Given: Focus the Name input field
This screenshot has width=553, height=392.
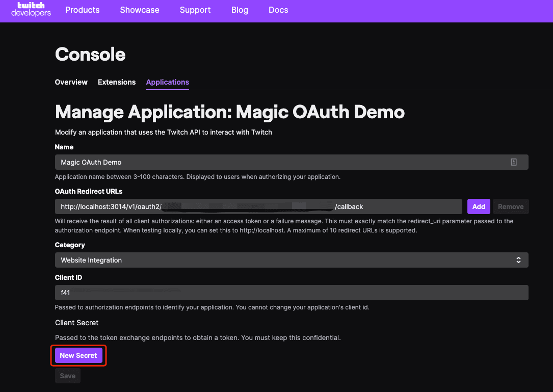Looking at the screenshot, I should point(292,162).
